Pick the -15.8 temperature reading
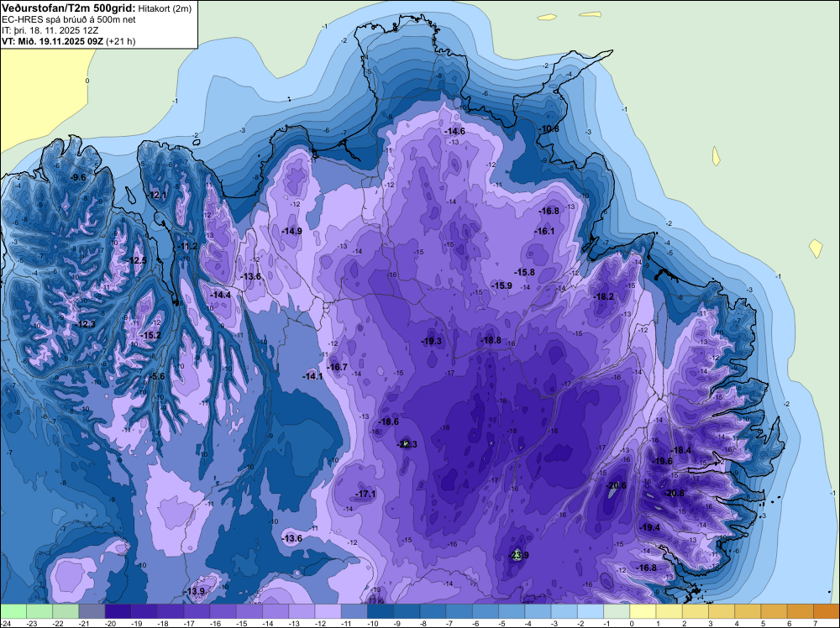The width and height of the screenshot is (840, 628). coord(524,272)
